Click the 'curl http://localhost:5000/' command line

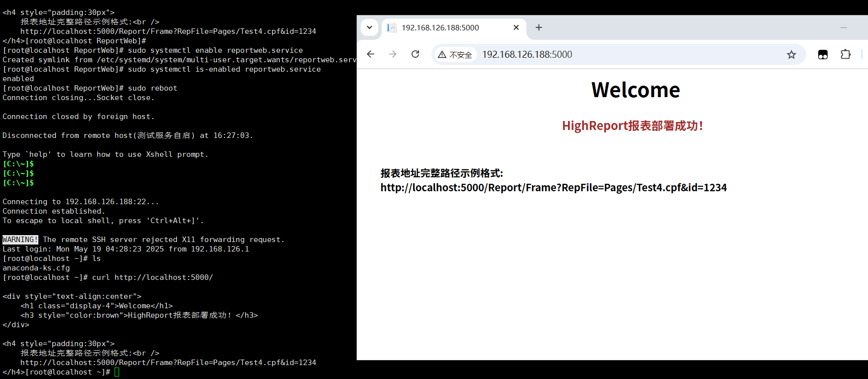pyautogui.click(x=108, y=277)
